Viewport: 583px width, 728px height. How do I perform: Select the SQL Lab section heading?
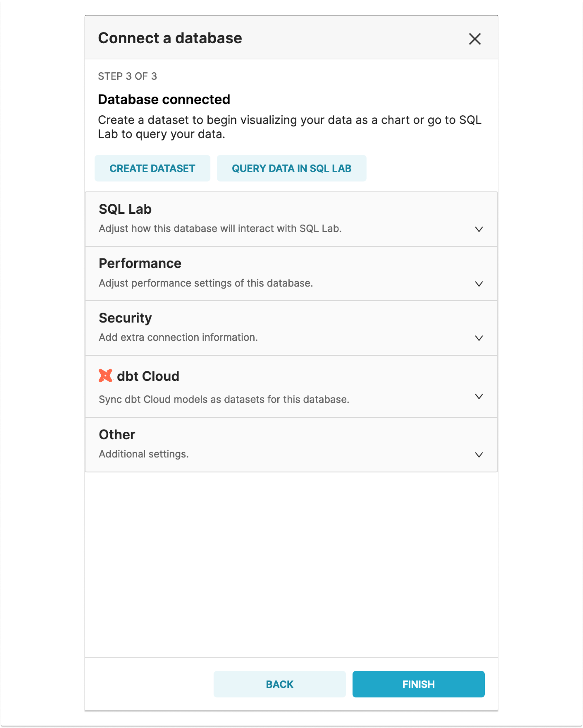pyautogui.click(x=125, y=209)
